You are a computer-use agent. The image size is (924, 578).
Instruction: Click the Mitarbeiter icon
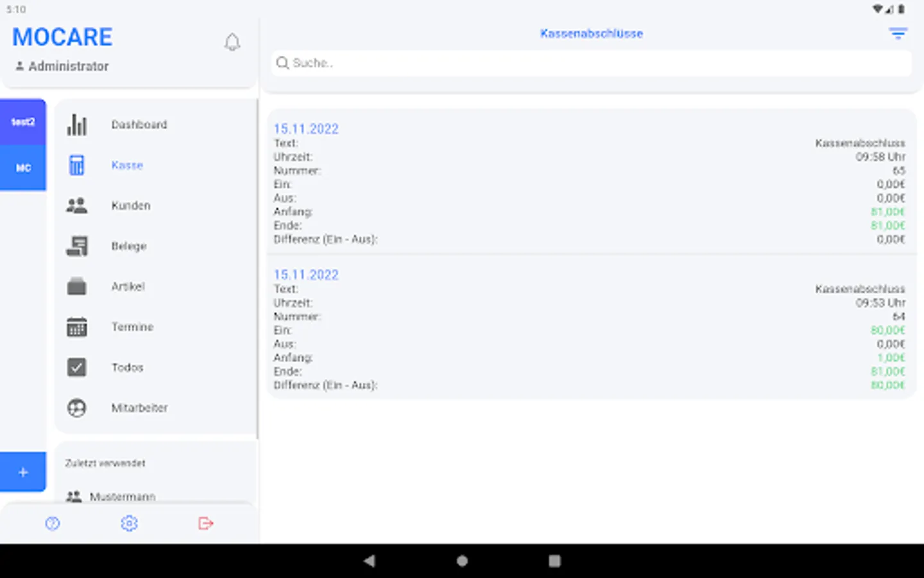pos(77,408)
